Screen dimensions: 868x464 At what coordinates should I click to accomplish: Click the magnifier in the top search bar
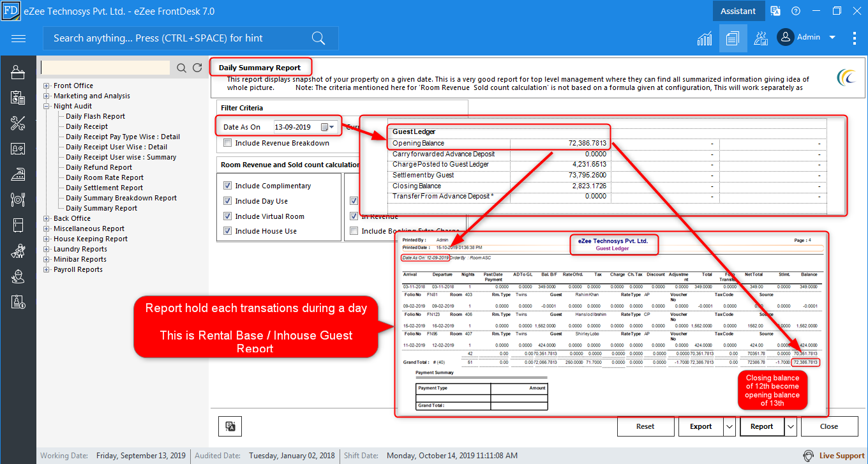click(318, 38)
